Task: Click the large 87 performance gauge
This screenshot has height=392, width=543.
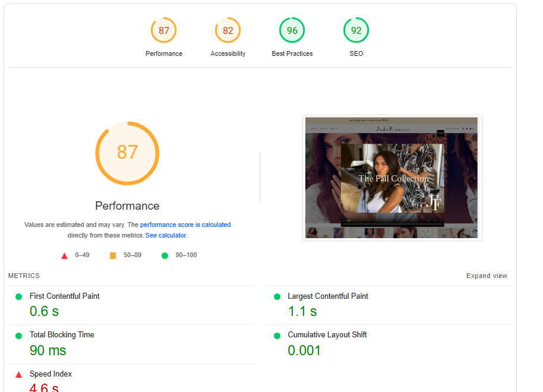Action: (127, 153)
